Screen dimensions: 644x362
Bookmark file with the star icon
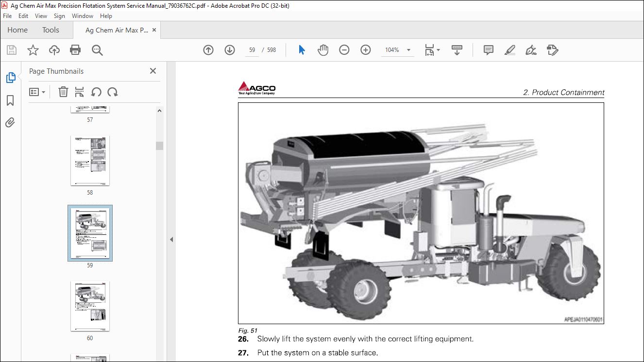(x=33, y=50)
